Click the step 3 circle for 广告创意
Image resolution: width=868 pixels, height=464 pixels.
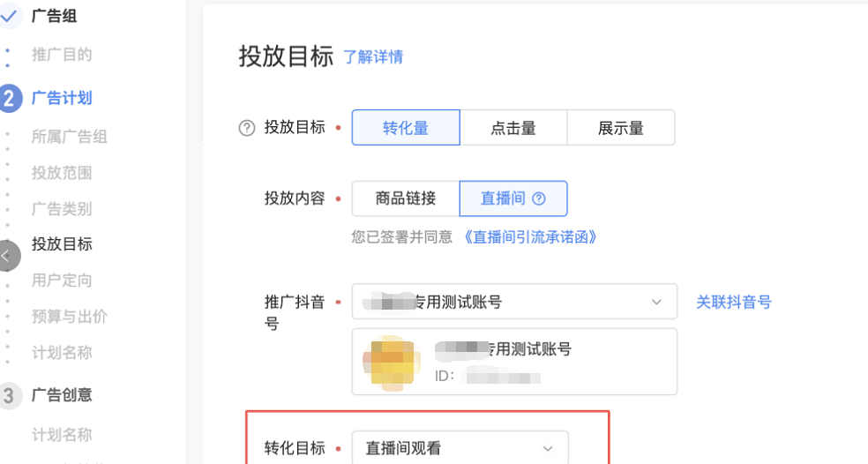[9, 396]
